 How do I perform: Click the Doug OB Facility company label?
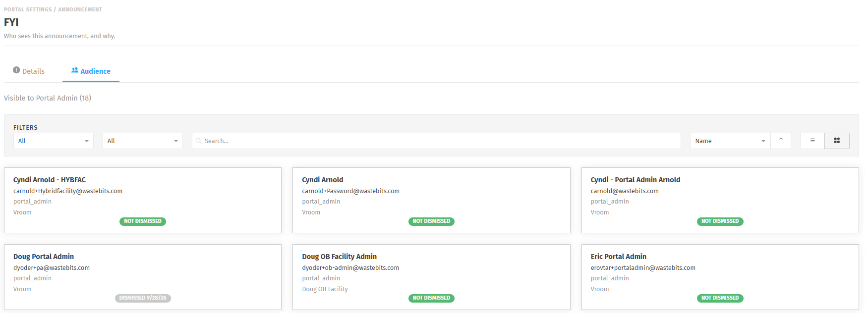coord(325,289)
